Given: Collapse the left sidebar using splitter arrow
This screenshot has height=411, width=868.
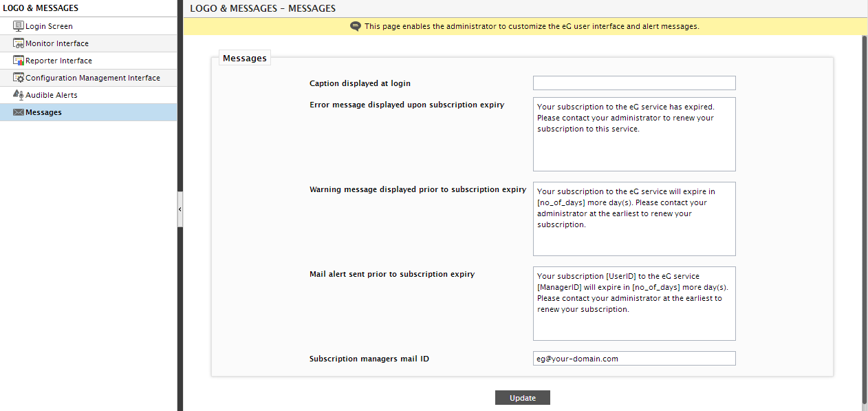Looking at the screenshot, I should (180, 209).
